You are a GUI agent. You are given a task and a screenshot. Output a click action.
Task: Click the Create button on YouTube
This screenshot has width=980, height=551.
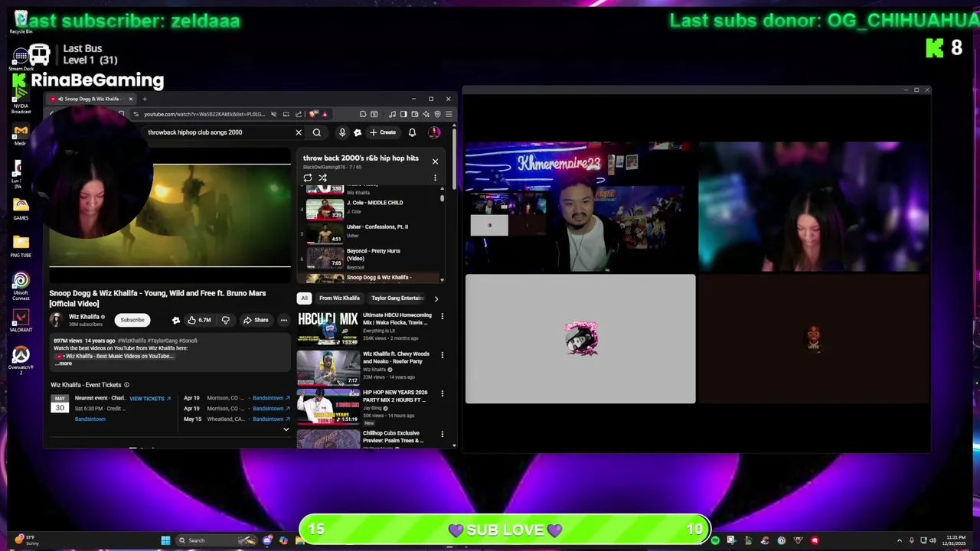point(383,132)
